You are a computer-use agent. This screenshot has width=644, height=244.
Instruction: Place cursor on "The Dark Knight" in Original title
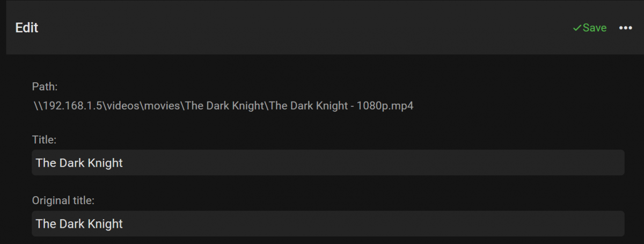(79, 224)
